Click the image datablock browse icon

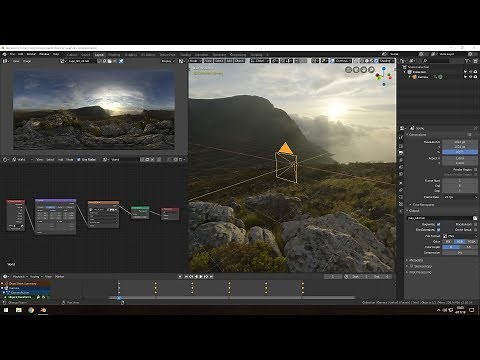click(63, 61)
